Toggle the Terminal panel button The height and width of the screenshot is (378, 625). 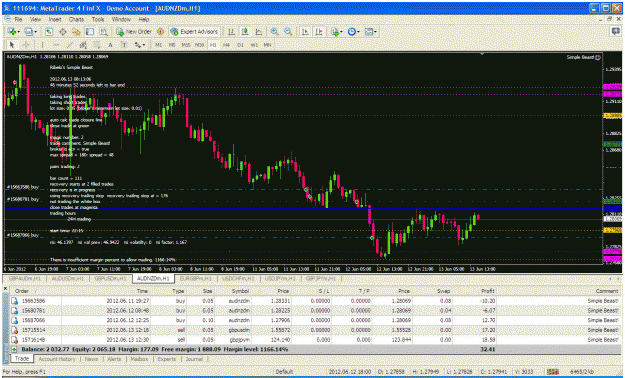tap(90, 32)
